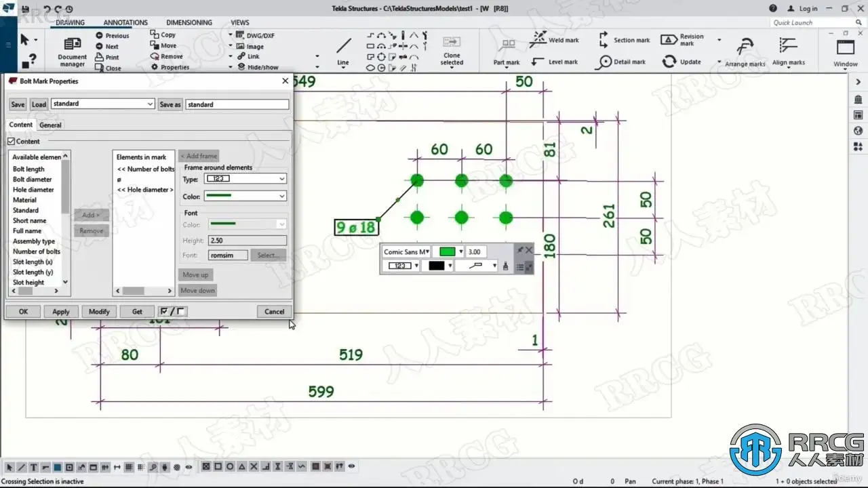Open drawing Properties from ribbon
This screenshot has height=488, width=868.
(x=170, y=67)
